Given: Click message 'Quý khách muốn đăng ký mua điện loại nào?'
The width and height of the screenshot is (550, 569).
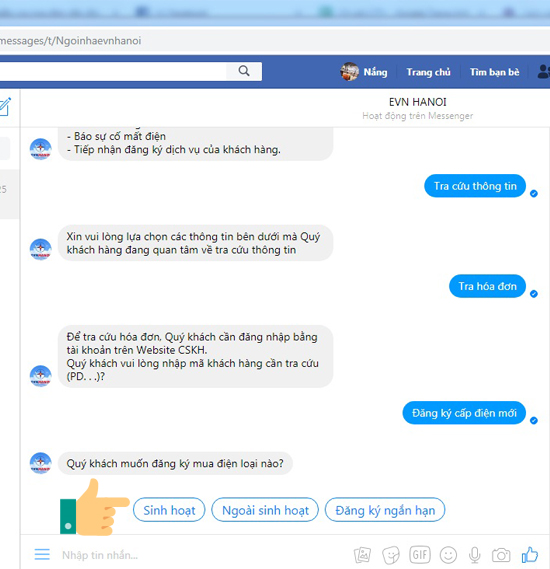Looking at the screenshot, I should click(x=175, y=463).
